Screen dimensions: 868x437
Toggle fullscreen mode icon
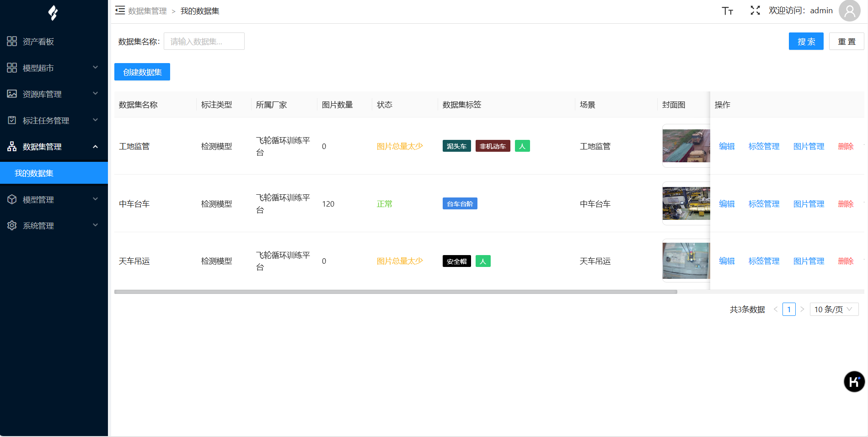tap(755, 11)
